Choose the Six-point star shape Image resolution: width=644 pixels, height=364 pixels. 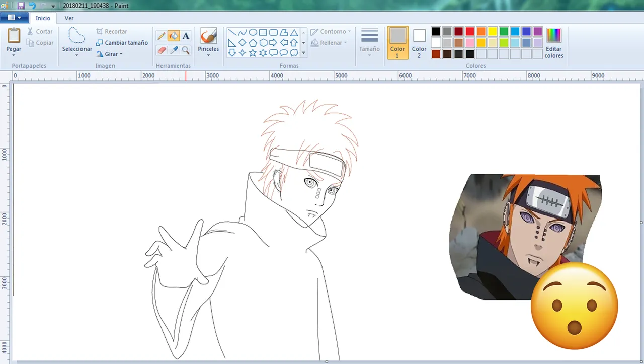[x=263, y=52]
